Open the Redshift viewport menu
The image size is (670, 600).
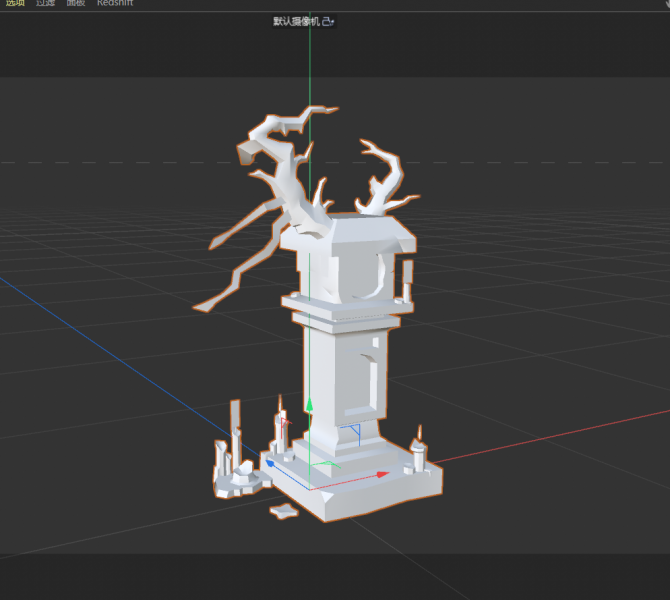(115, 3)
